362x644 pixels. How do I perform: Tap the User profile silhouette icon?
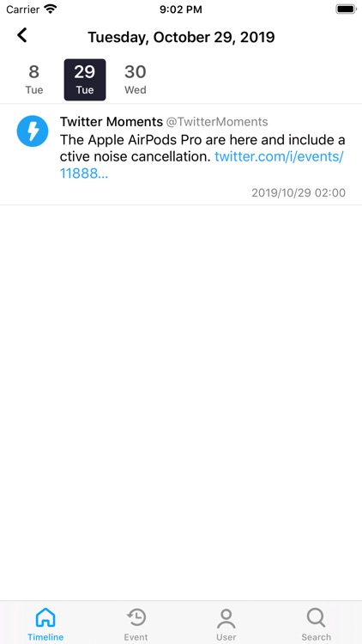pos(226,618)
